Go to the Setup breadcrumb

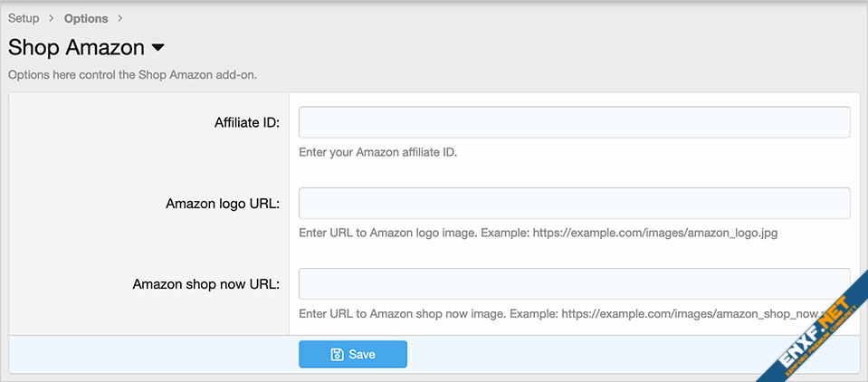24,19
